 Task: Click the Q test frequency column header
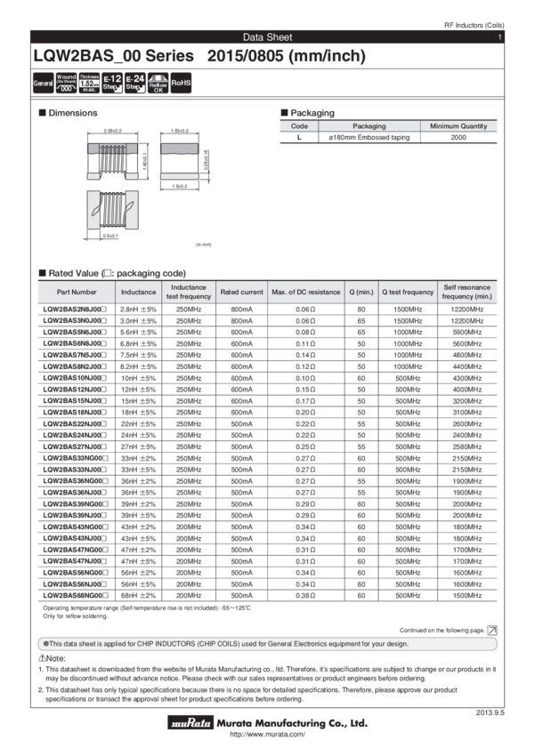tap(408, 293)
